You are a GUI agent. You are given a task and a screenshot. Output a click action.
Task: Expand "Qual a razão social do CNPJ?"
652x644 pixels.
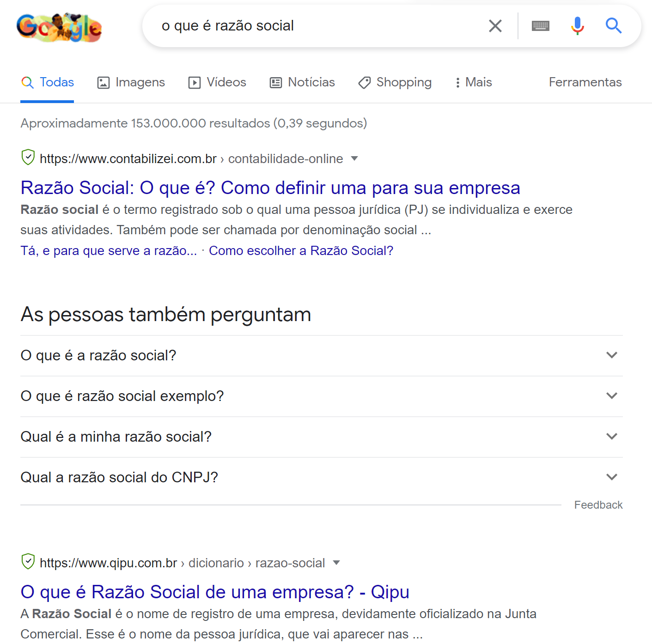611,477
